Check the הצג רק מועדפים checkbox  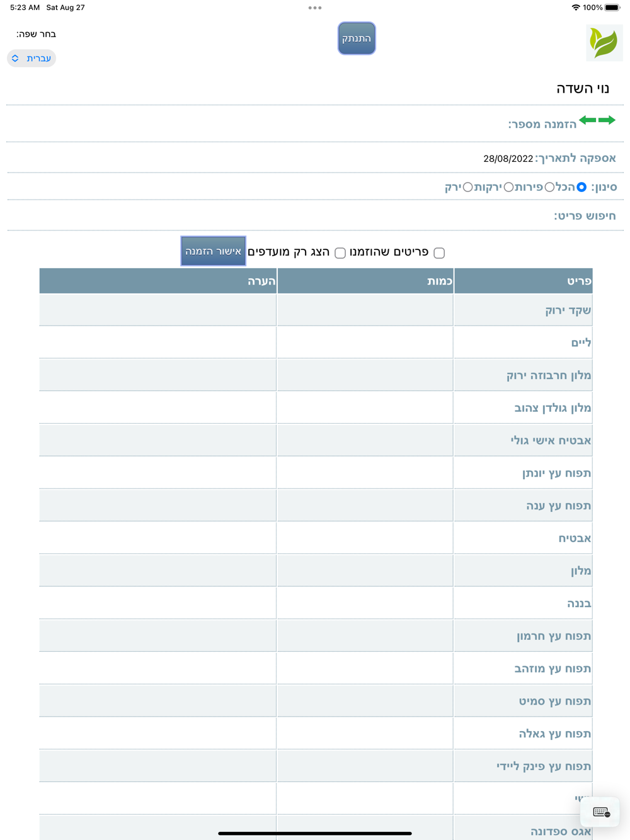(340, 253)
